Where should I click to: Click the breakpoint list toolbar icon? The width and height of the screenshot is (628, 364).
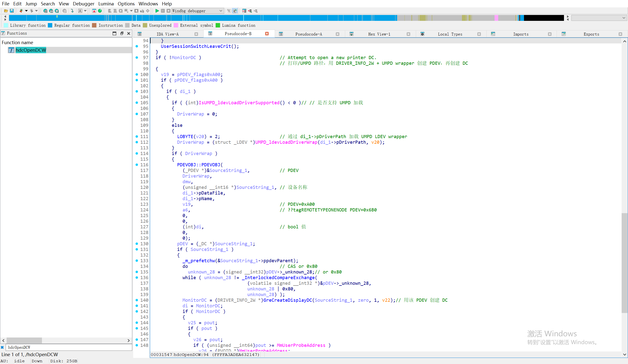(244, 11)
